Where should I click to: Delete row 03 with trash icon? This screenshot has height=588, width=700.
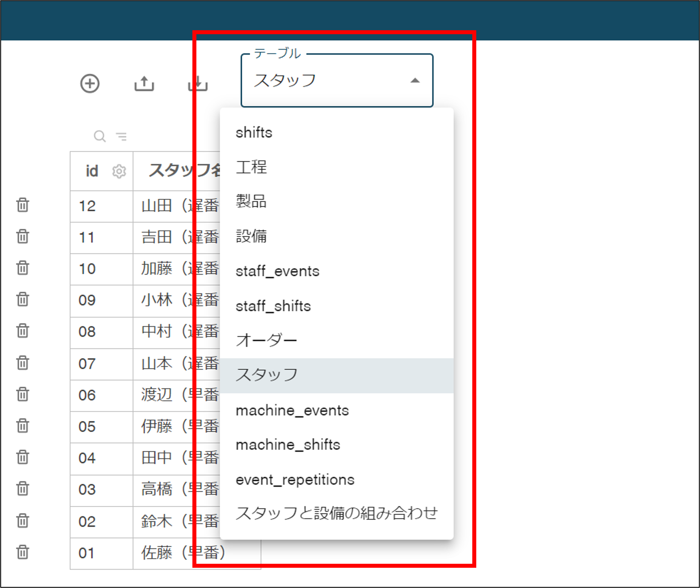coord(23,489)
